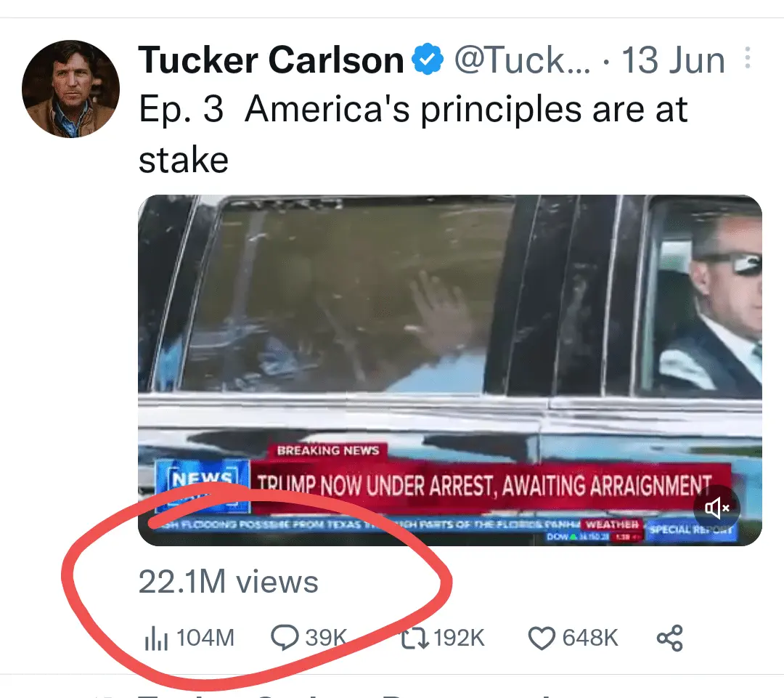Like the post with the heart icon
This screenshot has height=698, width=784.
(542, 638)
